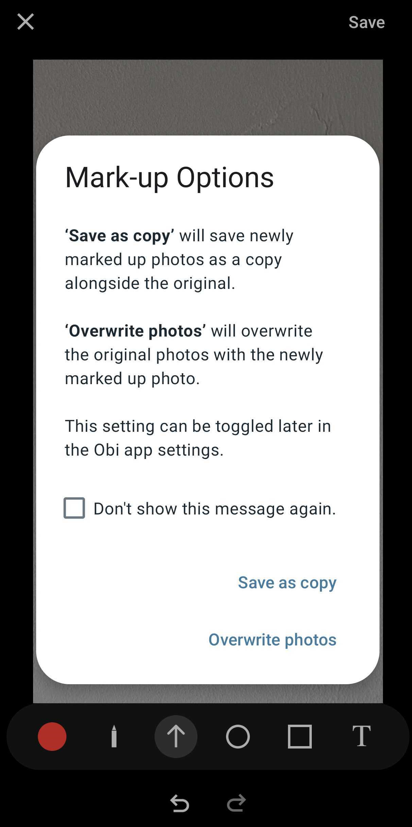Choose Overwrite photos option
The width and height of the screenshot is (412, 827).
[x=272, y=640]
